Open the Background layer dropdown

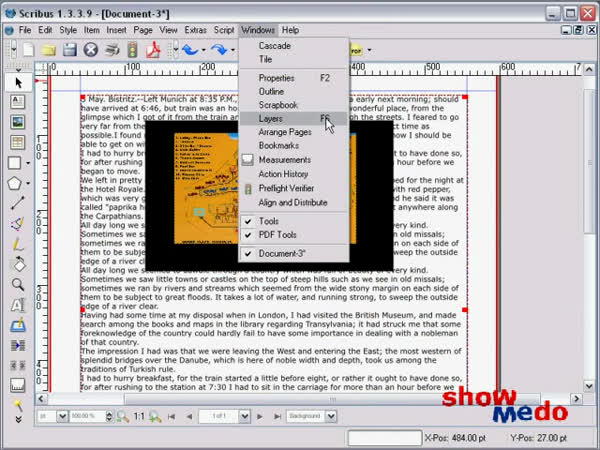pyautogui.click(x=331, y=416)
